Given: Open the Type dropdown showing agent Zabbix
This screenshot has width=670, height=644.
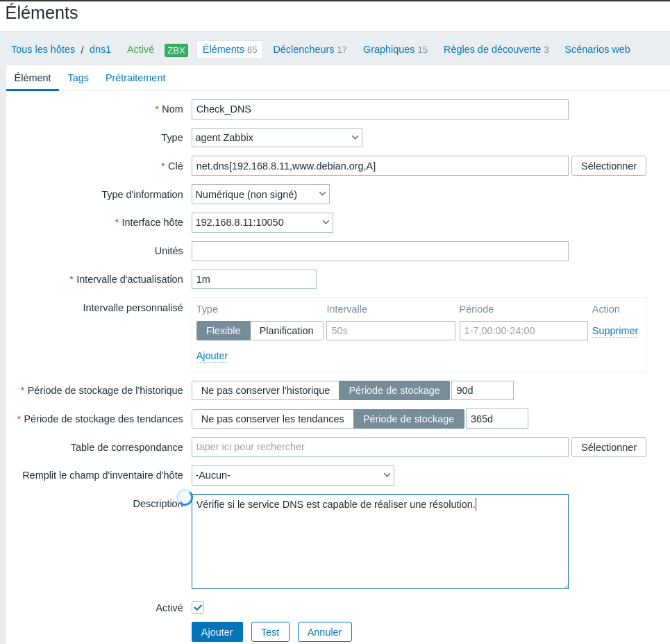Looking at the screenshot, I should click(276, 138).
